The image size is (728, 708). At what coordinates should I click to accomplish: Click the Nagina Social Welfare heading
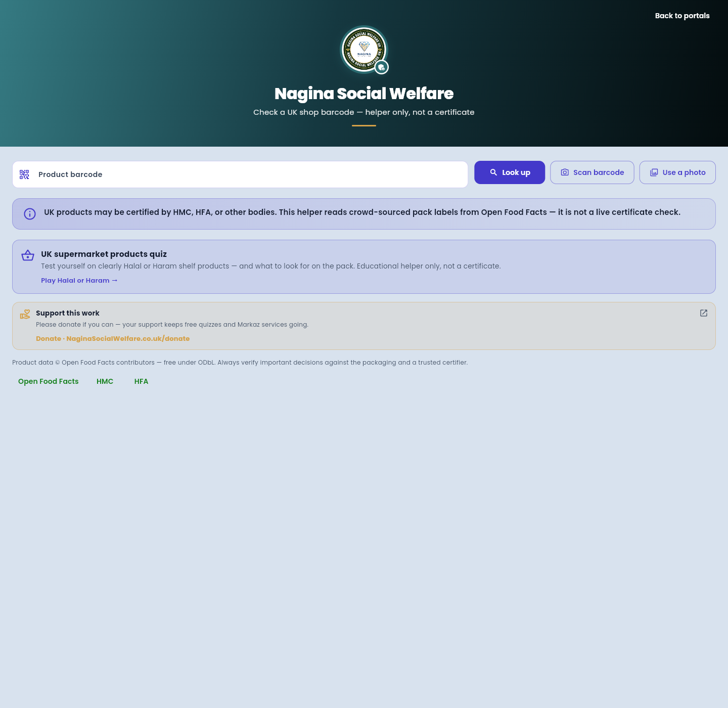pos(364,94)
